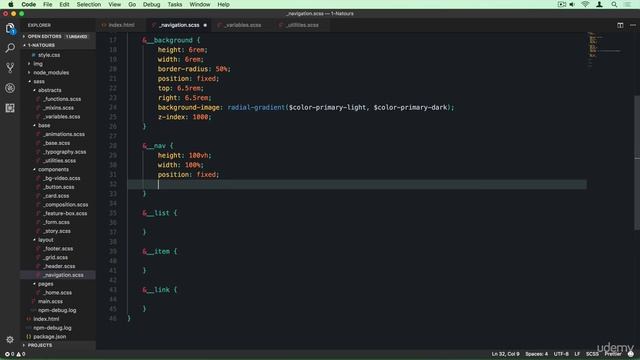Screen dimensions: 640x360
Task: Open the Debug menu
Action: pos(151,4)
